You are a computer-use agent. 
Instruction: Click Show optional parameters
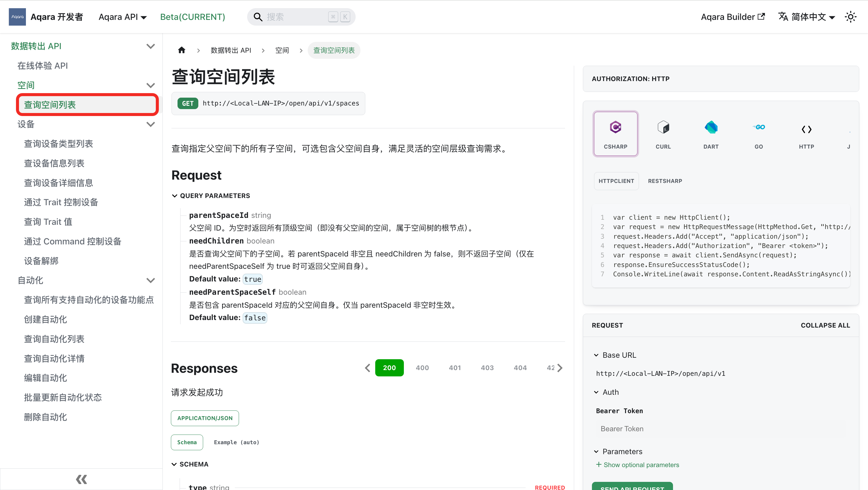tap(641, 465)
